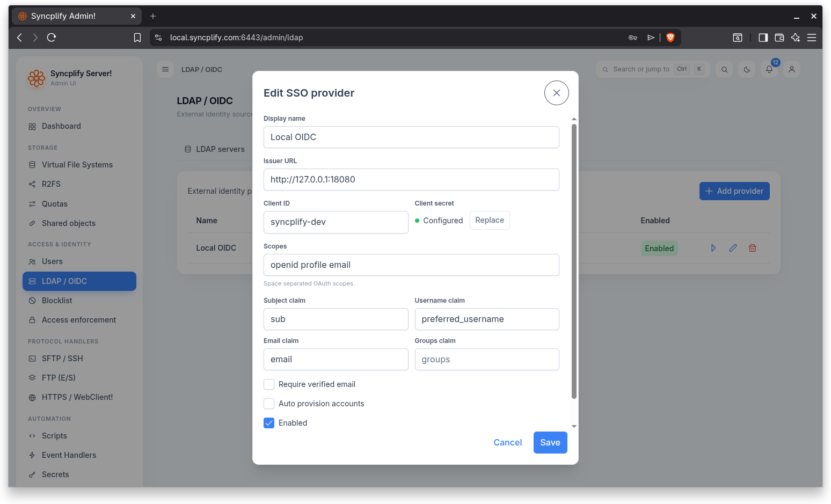This screenshot has width=831, height=504.
Task: Test Local OIDC provider play icon
Action: (x=713, y=248)
